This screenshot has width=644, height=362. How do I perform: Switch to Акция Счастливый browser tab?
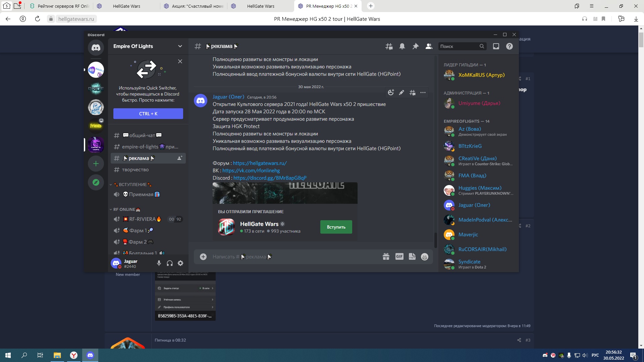click(x=194, y=6)
